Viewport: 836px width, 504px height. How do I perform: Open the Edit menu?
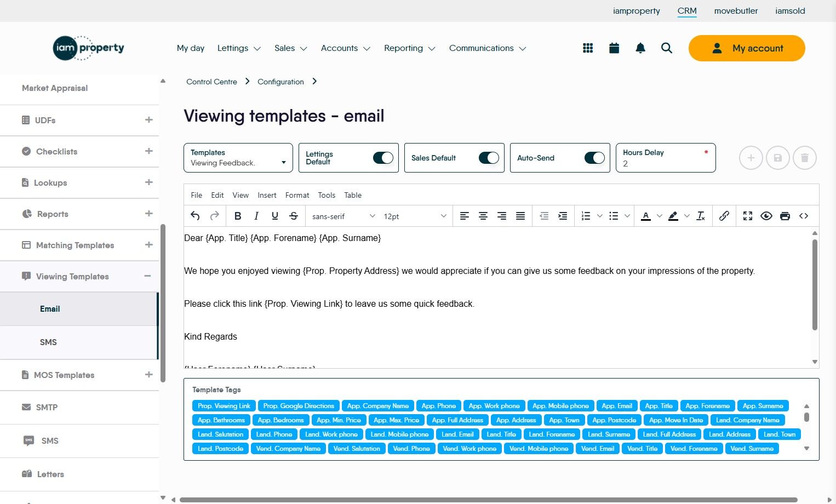tap(217, 195)
